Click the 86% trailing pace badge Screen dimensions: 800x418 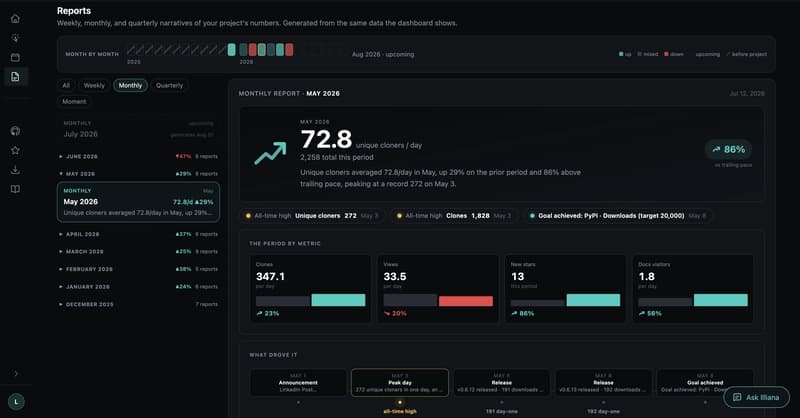[x=729, y=150]
